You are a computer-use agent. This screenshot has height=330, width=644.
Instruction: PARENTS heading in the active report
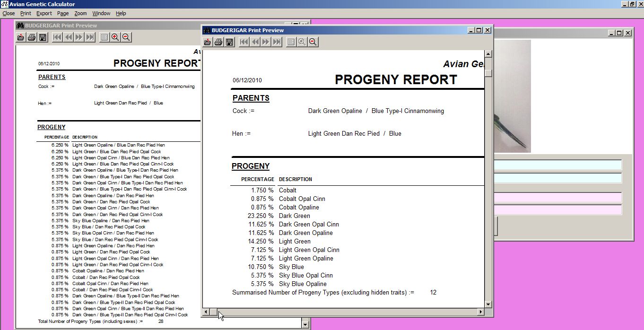(x=251, y=98)
